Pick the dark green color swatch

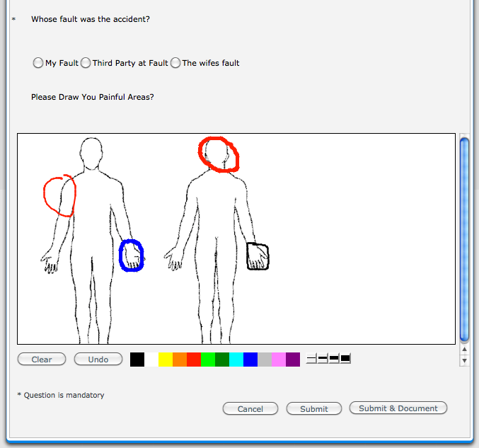(222, 360)
